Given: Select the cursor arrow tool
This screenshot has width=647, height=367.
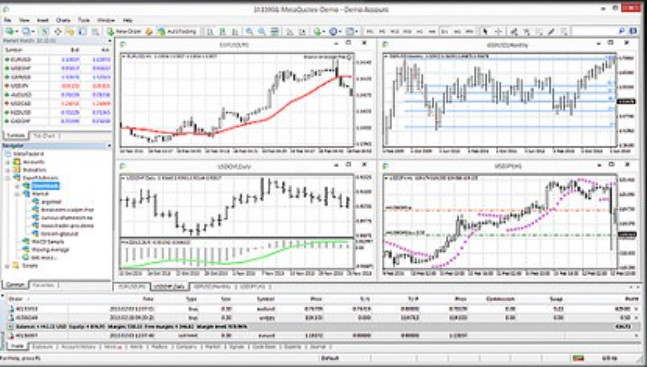Looking at the screenshot, I should (485, 31).
